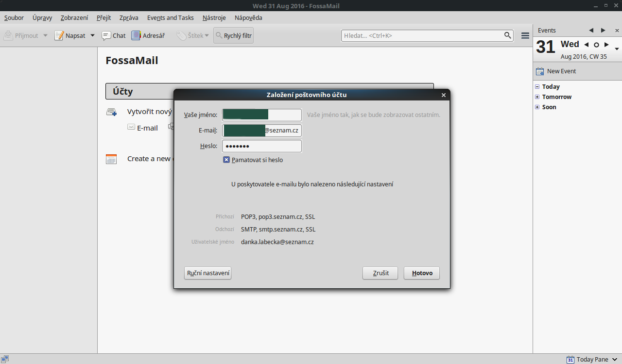Open the Soubor menu

14,17
